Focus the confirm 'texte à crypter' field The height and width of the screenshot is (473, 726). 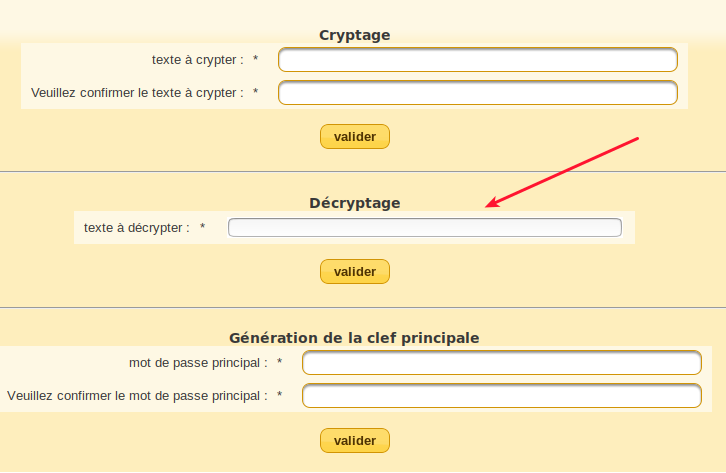477,93
